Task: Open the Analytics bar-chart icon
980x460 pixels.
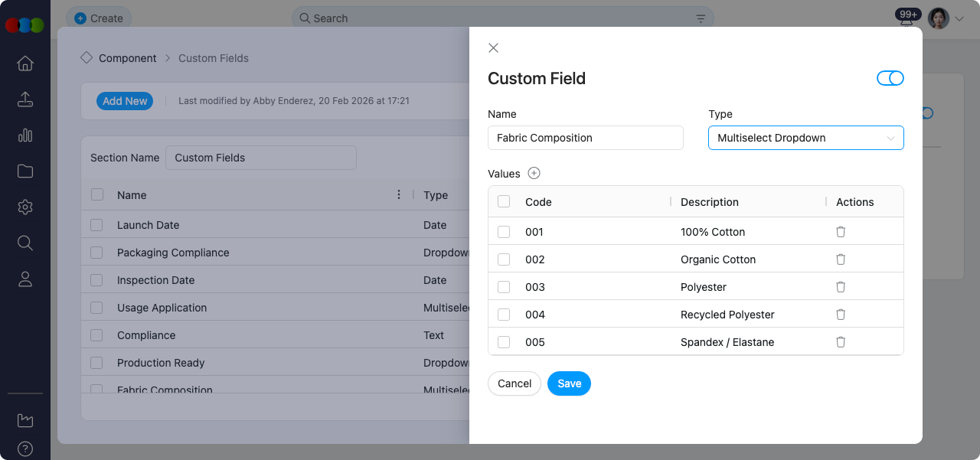Action: click(24, 135)
